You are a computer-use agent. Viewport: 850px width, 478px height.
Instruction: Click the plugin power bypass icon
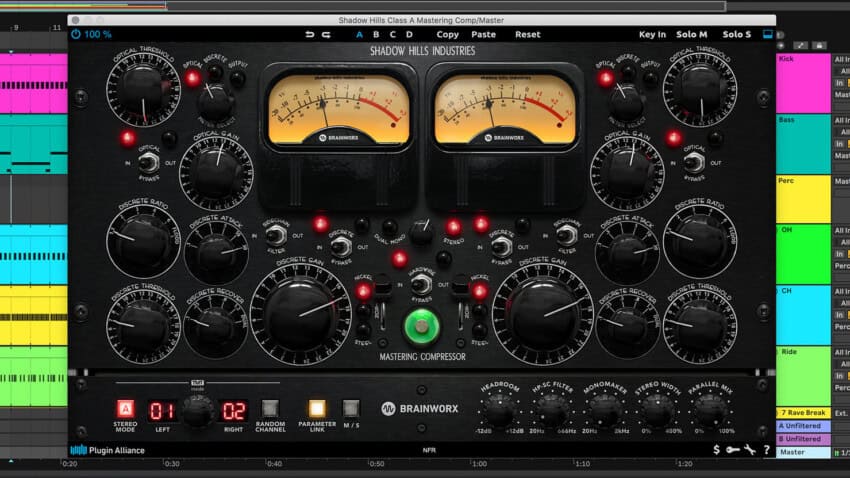coord(76,34)
